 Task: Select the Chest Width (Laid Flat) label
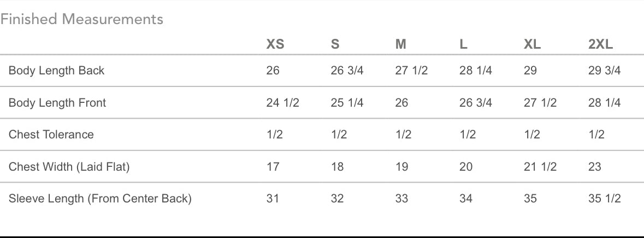69,167
